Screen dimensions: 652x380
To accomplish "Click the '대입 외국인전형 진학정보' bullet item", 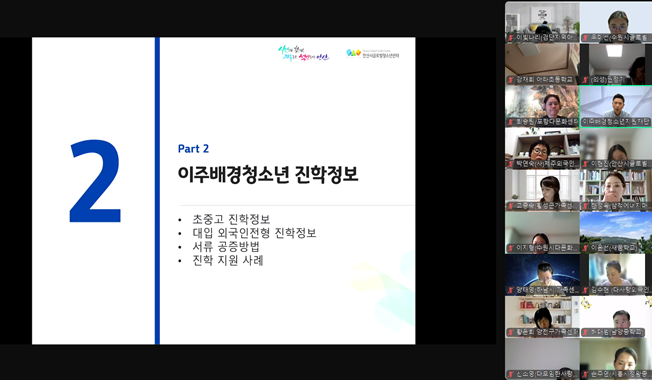I will [254, 233].
